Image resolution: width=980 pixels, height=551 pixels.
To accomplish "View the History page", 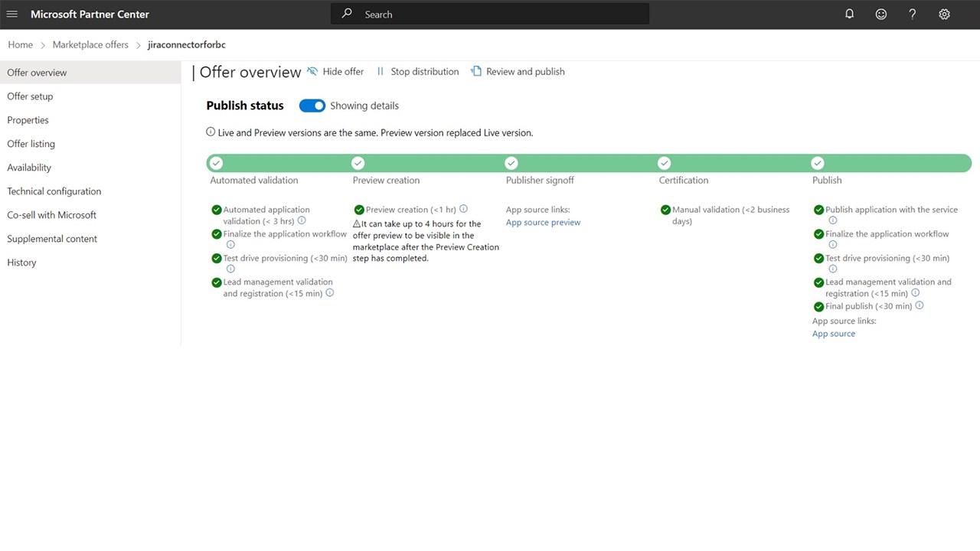I will tap(90, 262).
